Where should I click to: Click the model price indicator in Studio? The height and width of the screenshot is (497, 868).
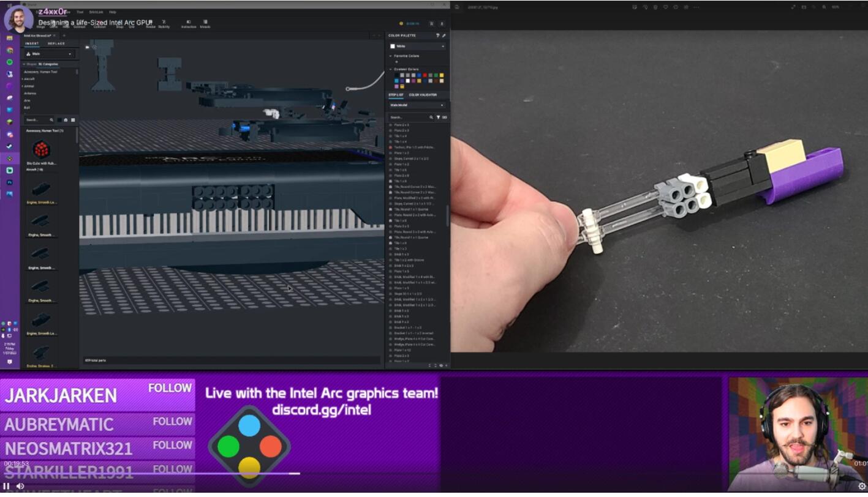[409, 24]
